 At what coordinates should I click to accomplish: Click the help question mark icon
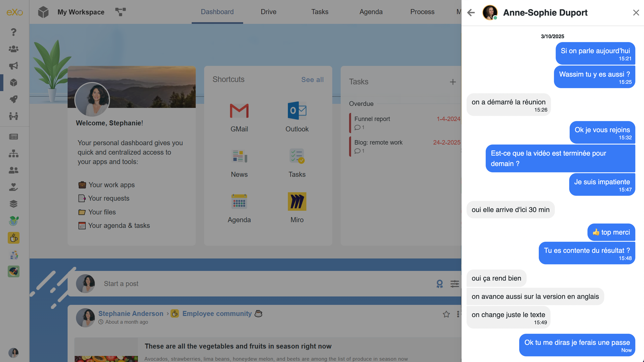(13, 32)
